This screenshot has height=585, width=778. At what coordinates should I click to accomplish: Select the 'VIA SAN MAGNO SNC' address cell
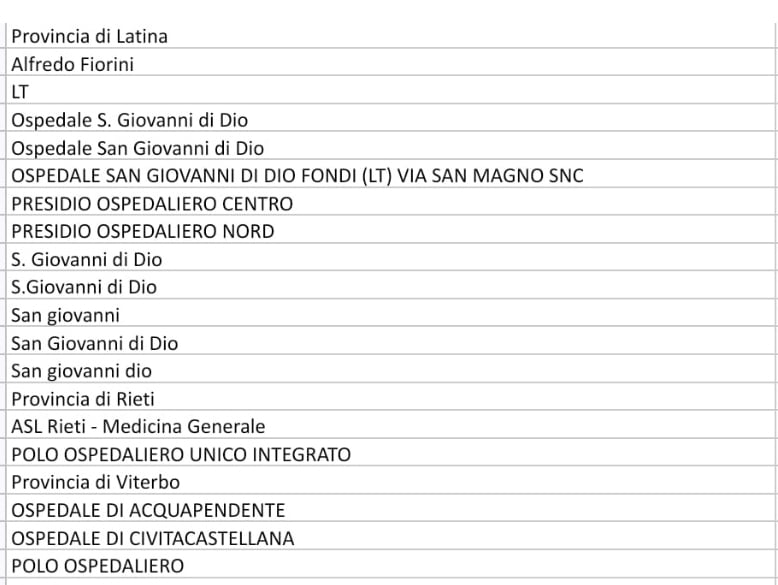(391, 176)
